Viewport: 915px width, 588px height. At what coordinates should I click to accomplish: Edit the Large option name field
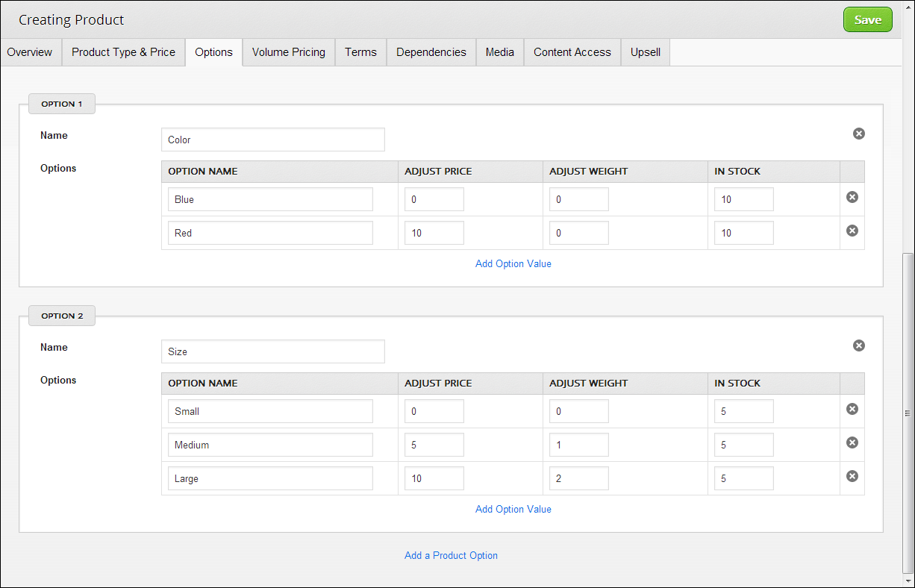270,478
